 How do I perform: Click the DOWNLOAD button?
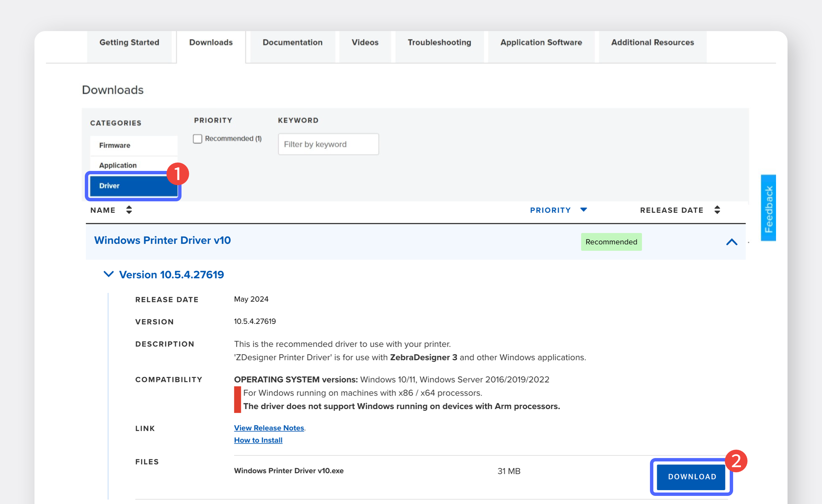click(692, 477)
